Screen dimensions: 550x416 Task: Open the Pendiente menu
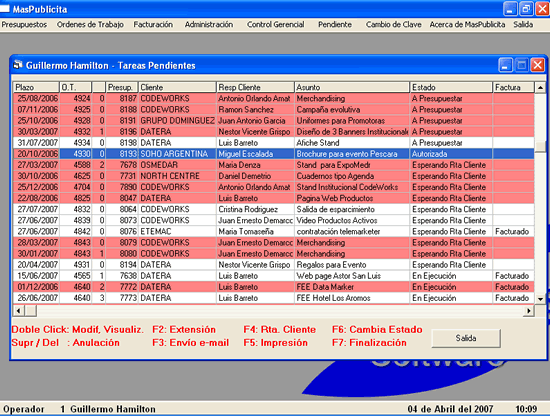(x=335, y=25)
